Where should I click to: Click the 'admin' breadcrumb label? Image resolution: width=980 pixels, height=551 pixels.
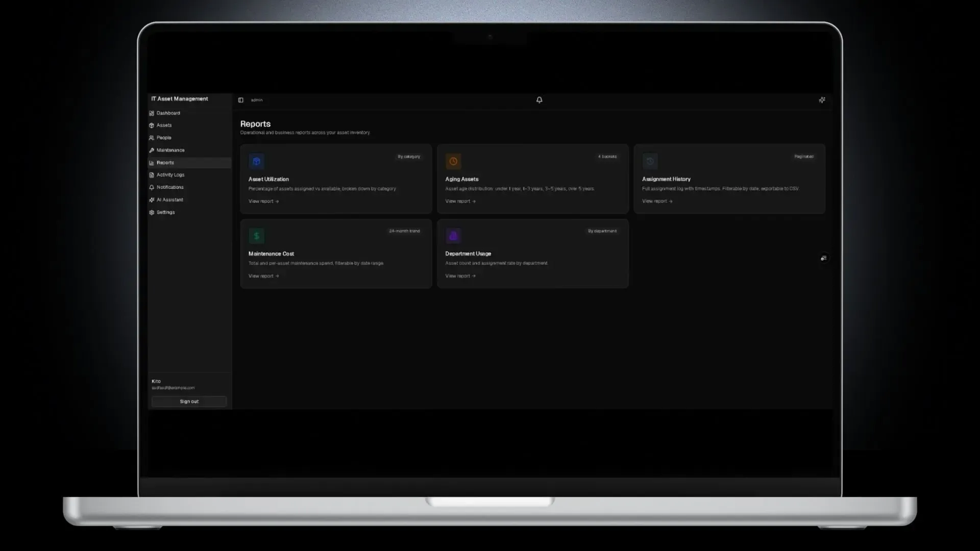coord(257,100)
